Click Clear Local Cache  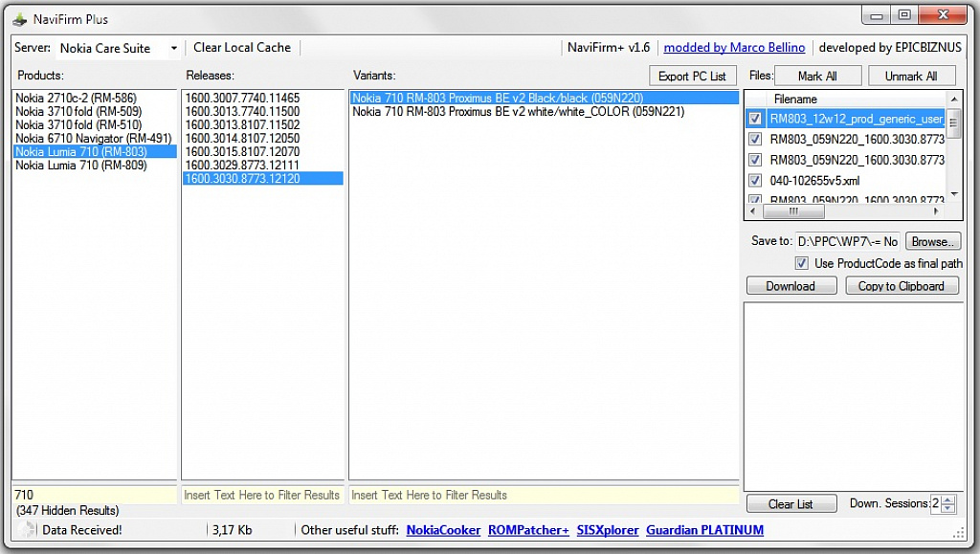tap(242, 48)
